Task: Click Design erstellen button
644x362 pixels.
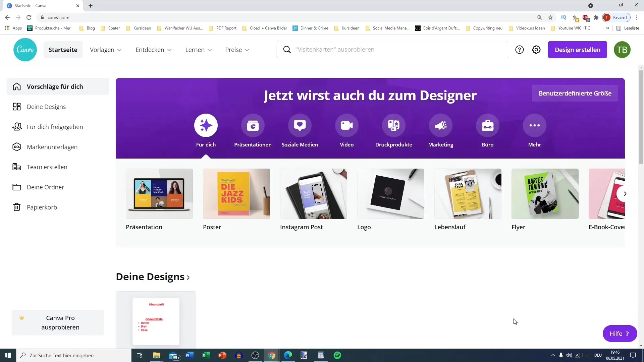Action: pyautogui.click(x=578, y=50)
